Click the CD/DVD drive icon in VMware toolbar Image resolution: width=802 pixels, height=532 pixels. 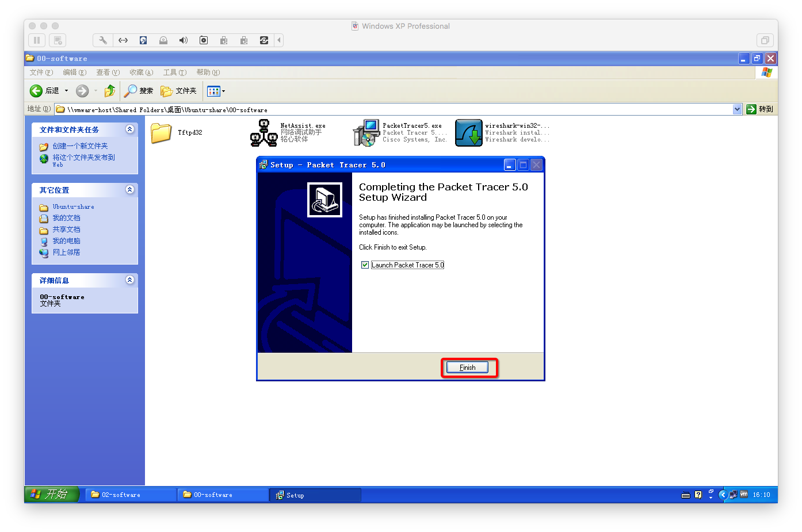tap(163, 40)
